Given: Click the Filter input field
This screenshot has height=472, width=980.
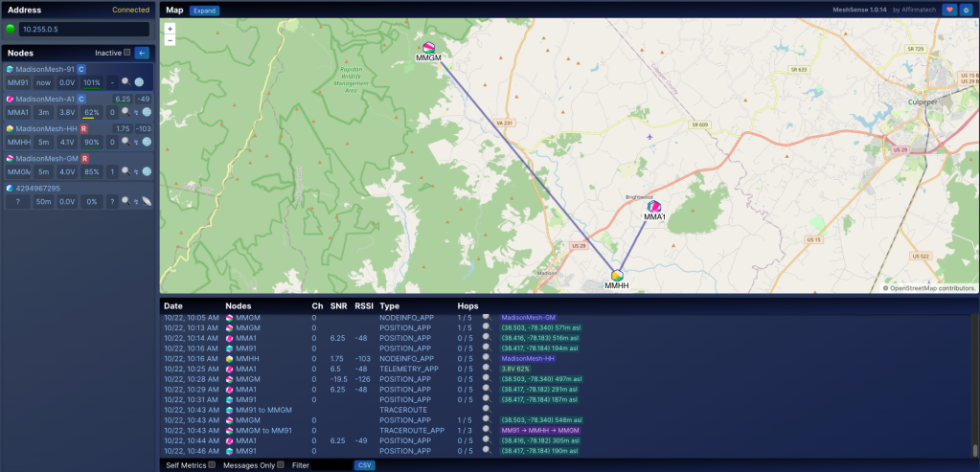Looking at the screenshot, I should click(x=331, y=465).
